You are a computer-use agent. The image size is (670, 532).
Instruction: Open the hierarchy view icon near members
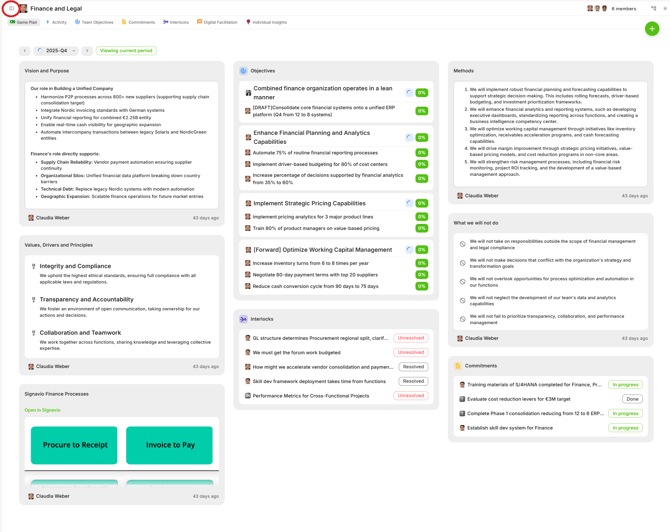[x=653, y=8]
